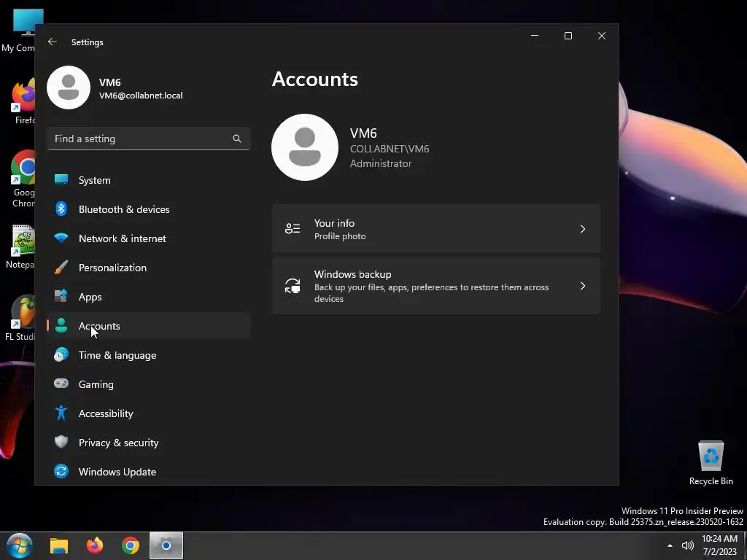This screenshot has width=747, height=560.
Task: Expand Windows backup with its chevron arrow
Action: click(583, 286)
